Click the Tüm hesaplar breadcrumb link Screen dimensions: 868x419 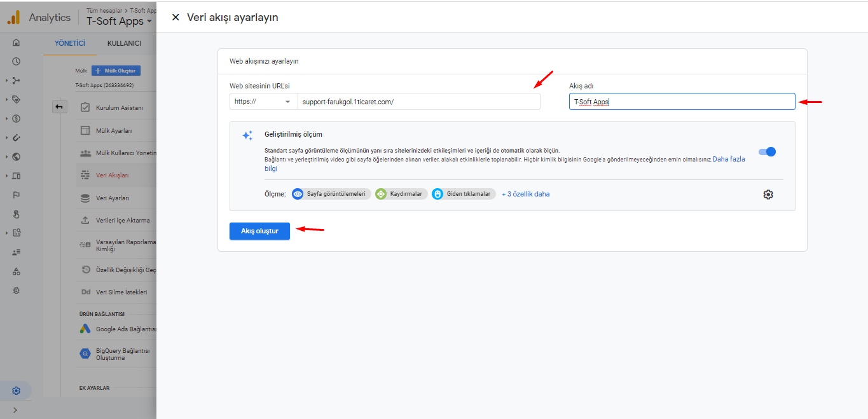(104, 10)
